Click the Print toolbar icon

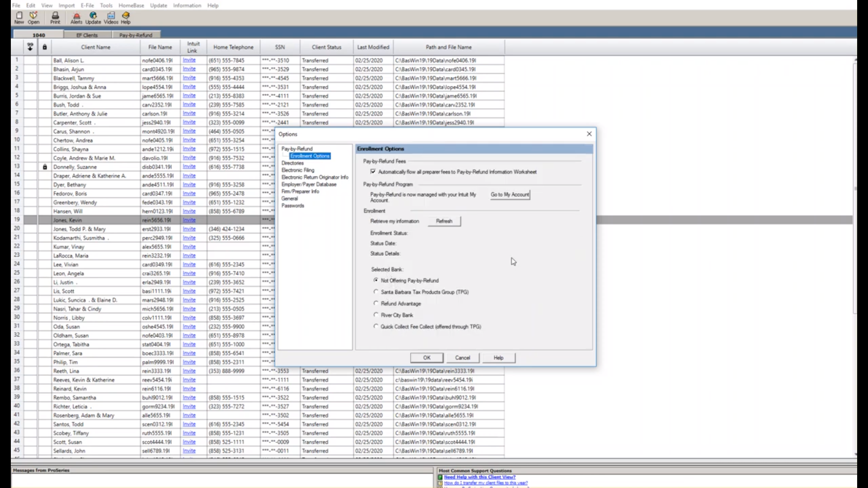pos(55,18)
